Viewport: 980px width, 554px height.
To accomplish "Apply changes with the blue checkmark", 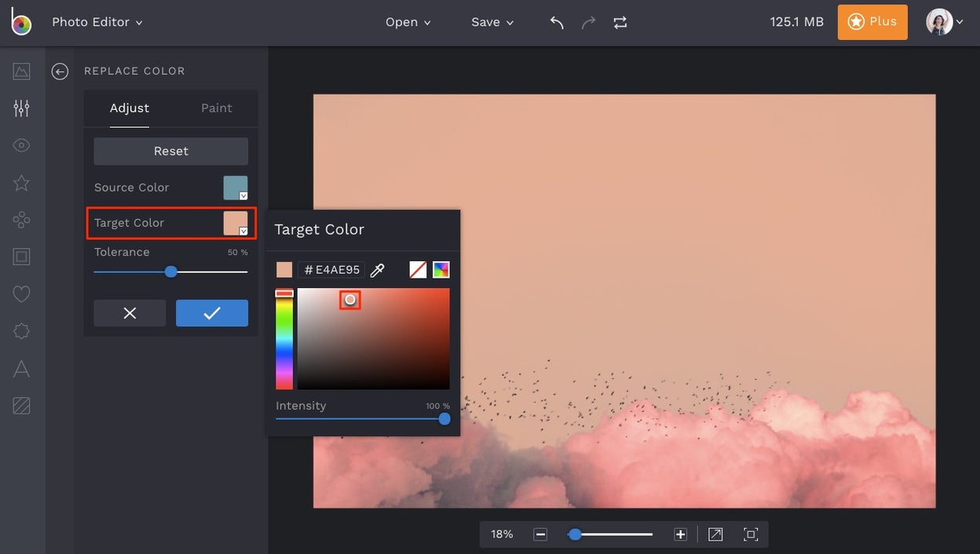I will point(211,312).
